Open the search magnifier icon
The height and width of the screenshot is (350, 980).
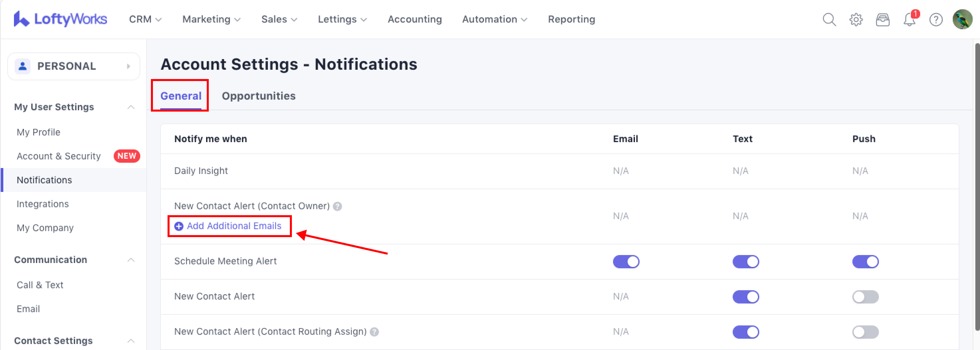(829, 19)
